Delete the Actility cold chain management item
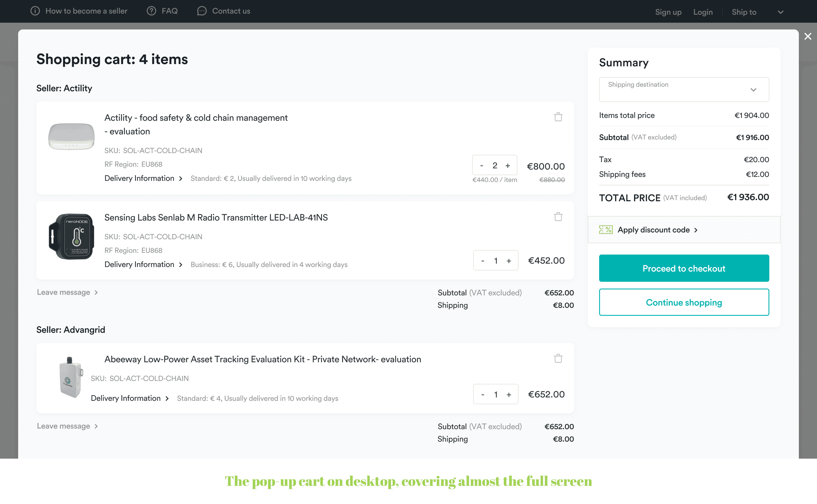817x504 pixels. point(558,117)
